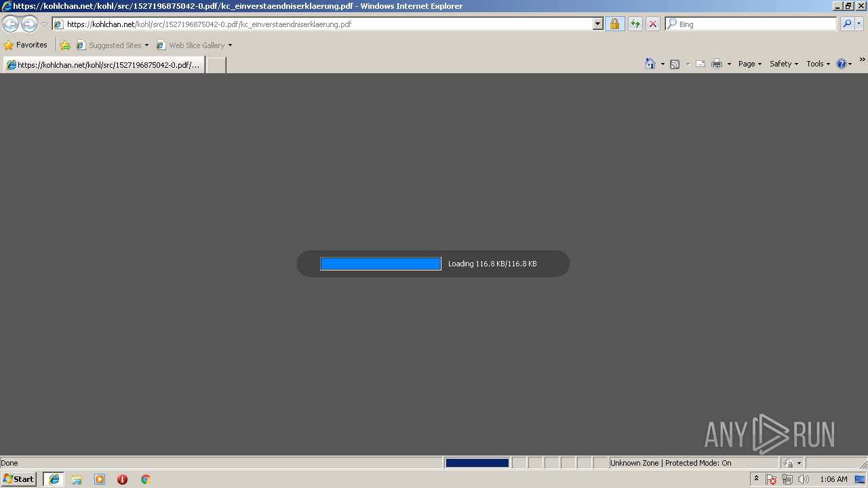This screenshot has width=868, height=488.
Task: Click the Action Center flag tray icon
Action: pos(771,479)
